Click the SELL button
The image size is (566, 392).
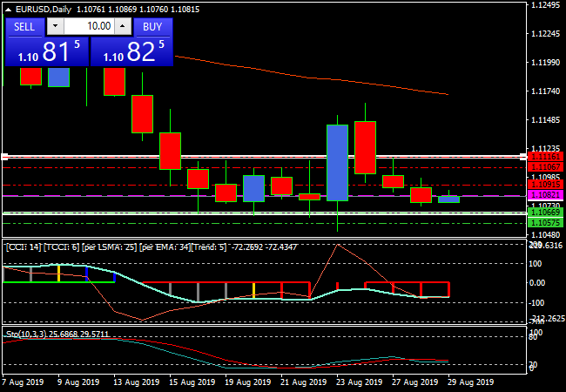(24, 27)
